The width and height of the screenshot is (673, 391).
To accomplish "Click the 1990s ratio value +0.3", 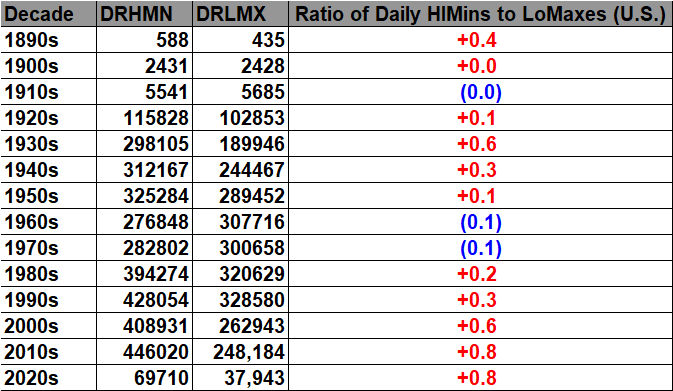I will pos(477,300).
